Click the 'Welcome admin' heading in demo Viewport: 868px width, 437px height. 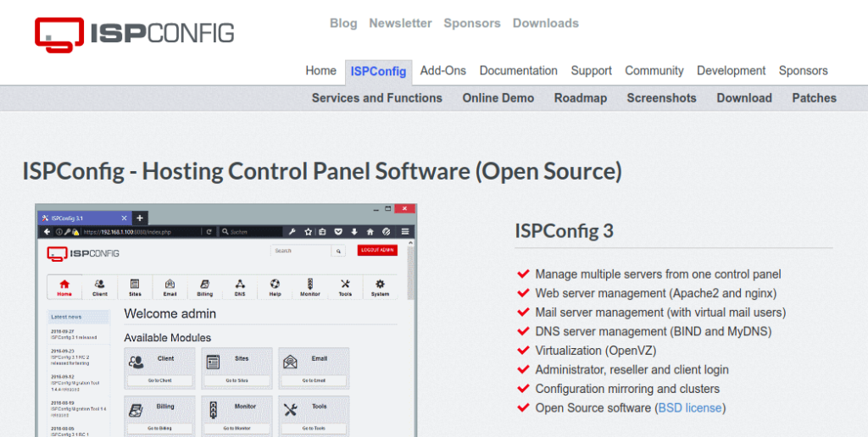[170, 313]
